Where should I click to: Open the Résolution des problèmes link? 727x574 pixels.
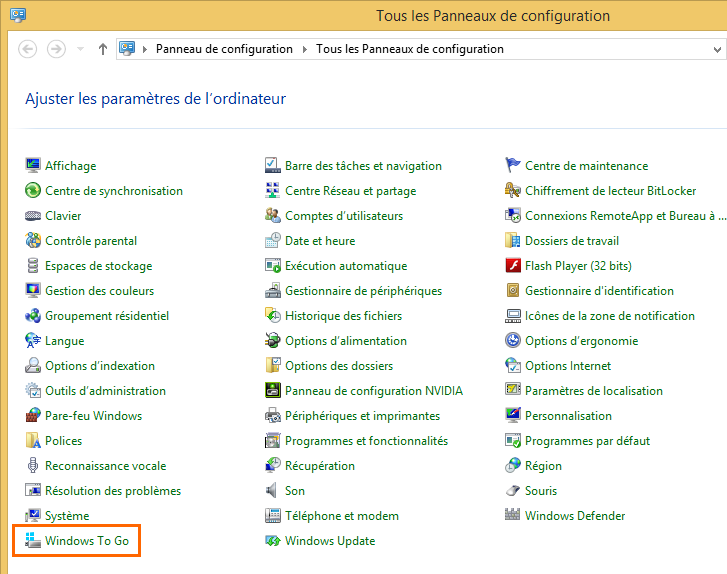113,491
